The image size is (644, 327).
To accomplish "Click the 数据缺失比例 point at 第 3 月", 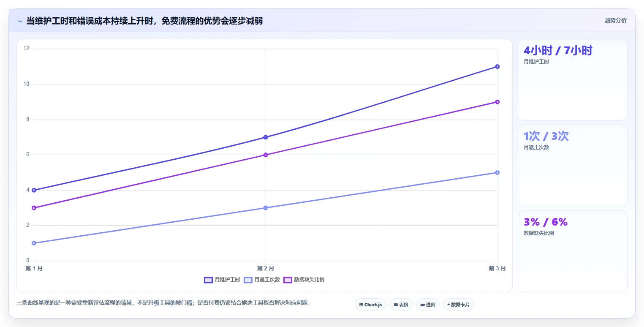I will (497, 102).
